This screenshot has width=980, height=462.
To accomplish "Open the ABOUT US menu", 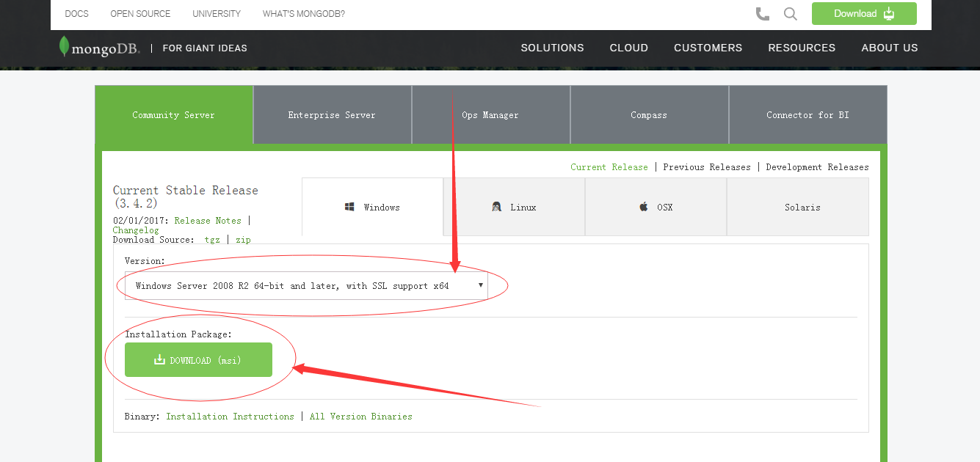I will coord(890,48).
